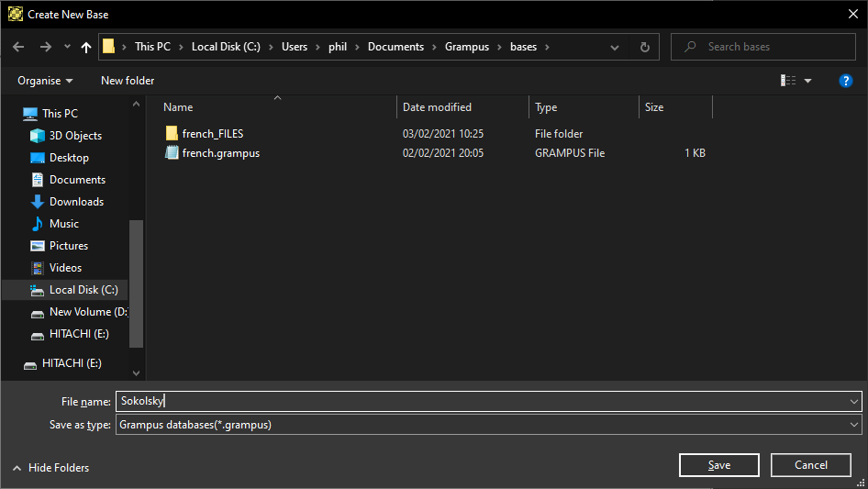Screen dimensions: 868x489
Task: Sort files by Name column header
Action: (178, 107)
